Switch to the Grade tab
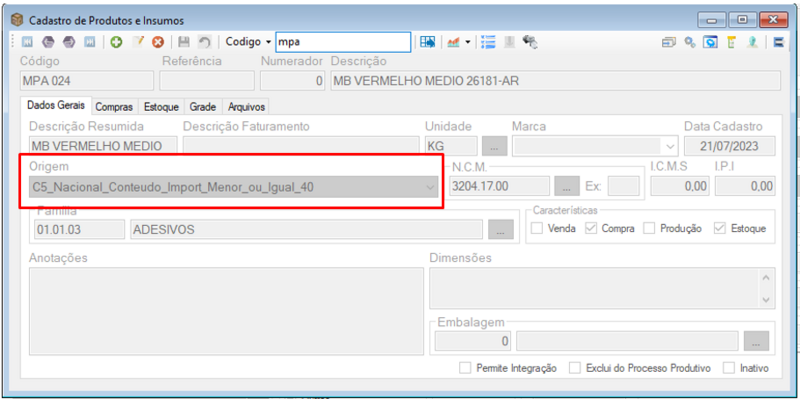 pyautogui.click(x=203, y=107)
